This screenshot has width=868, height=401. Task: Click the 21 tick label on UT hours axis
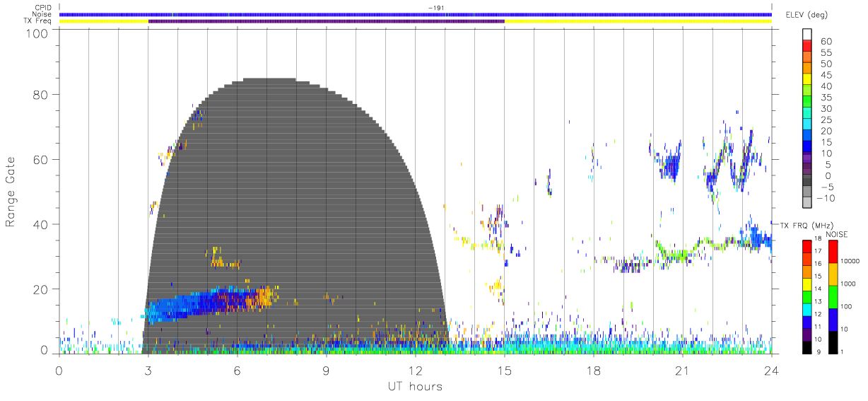pos(683,371)
